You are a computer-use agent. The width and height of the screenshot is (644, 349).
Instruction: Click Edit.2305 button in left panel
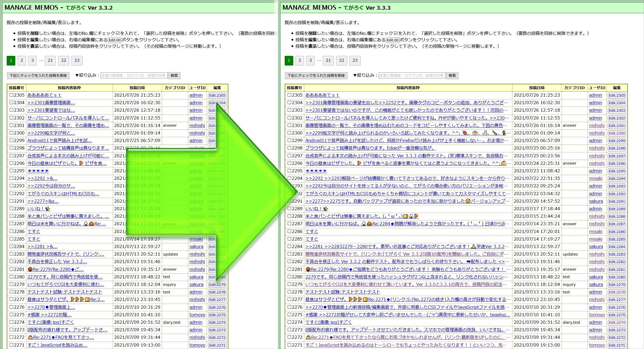click(x=217, y=95)
